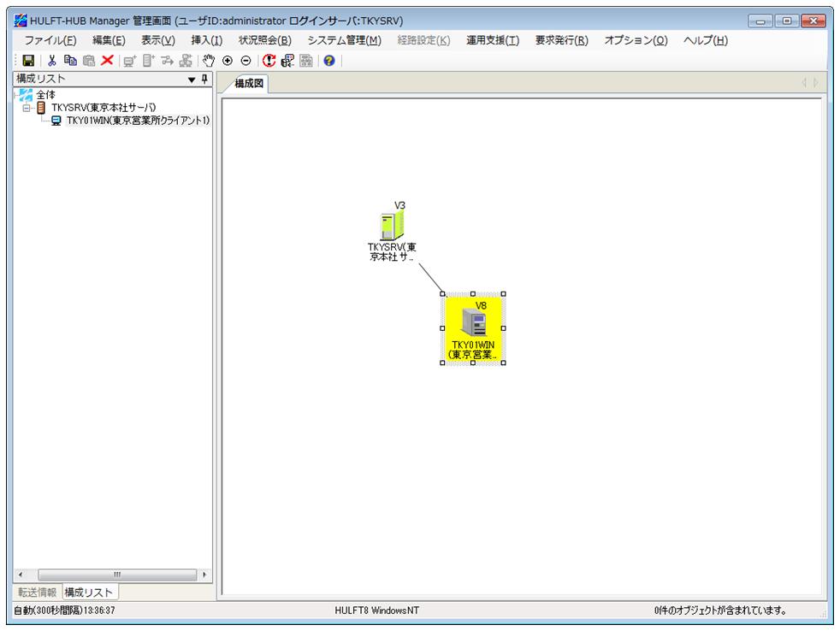The height and width of the screenshot is (631, 840).
Task: Click the grayed grid table icon
Action: [x=306, y=61]
